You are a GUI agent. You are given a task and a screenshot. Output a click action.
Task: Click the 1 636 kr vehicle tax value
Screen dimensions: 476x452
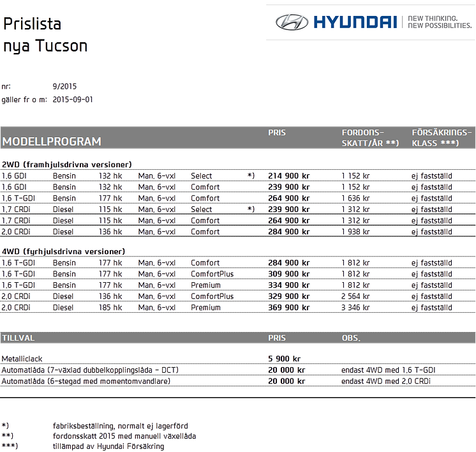(355, 199)
